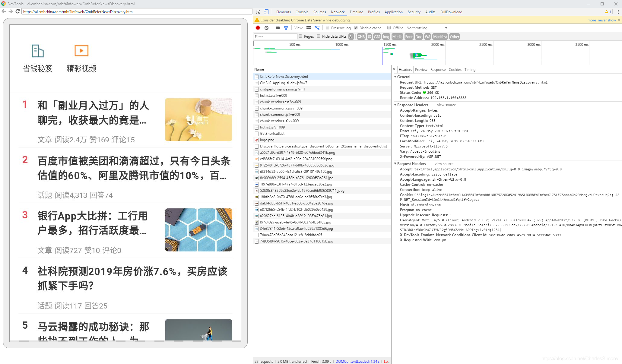Clear all network requests

267,28
